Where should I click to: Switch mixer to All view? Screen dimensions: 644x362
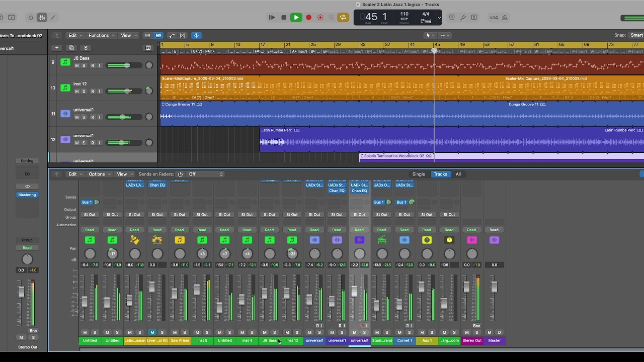[458, 174]
